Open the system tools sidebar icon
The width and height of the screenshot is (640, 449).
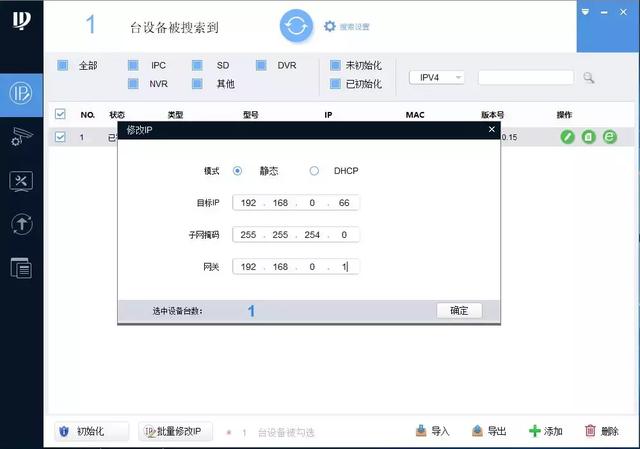point(21,181)
